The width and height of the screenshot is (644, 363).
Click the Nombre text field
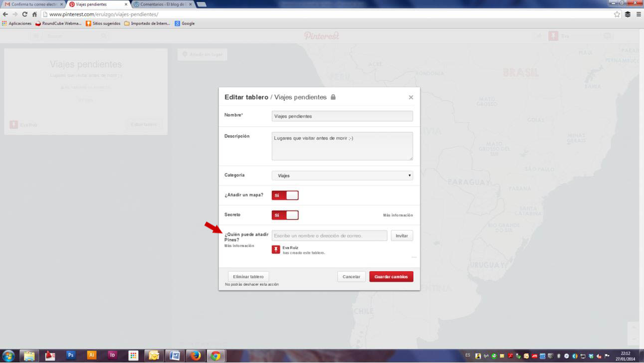[x=342, y=116]
